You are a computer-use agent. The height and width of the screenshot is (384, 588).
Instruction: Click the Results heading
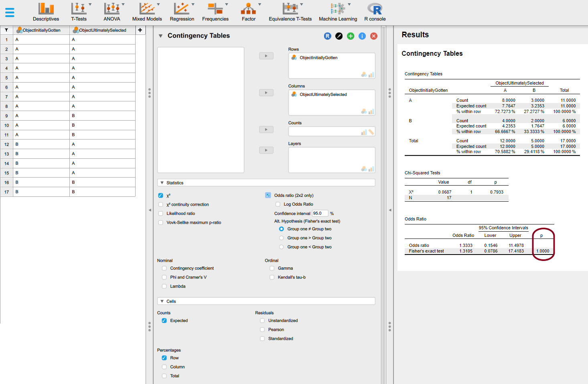coord(415,35)
